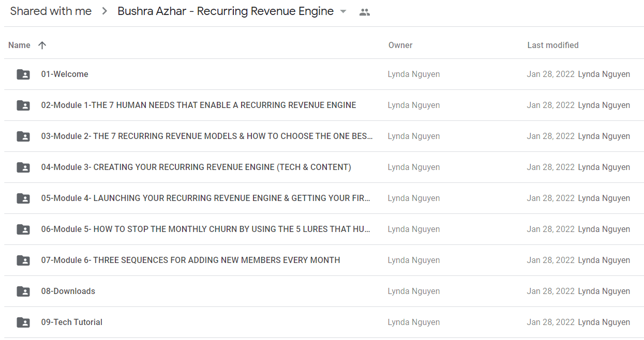Click the Last modified column header
This screenshot has width=644, height=340.
[x=553, y=45]
